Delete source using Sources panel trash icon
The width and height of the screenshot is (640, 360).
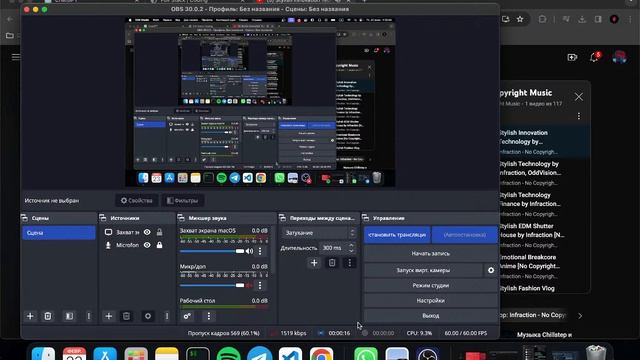[x=127, y=316]
